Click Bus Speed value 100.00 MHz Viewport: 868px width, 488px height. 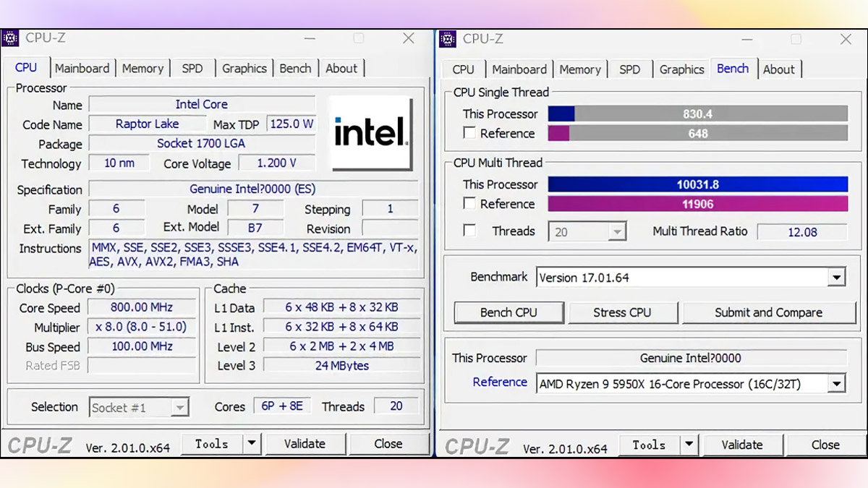click(x=142, y=346)
